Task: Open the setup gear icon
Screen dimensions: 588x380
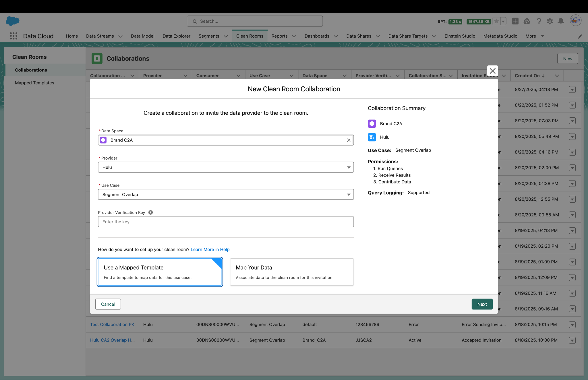Action: [550, 21]
